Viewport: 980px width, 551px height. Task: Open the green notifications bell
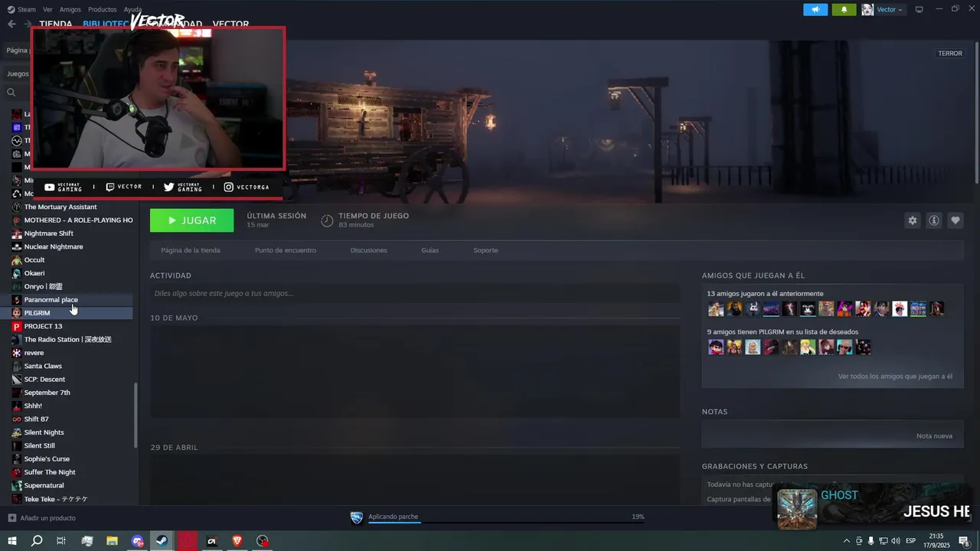844,9
